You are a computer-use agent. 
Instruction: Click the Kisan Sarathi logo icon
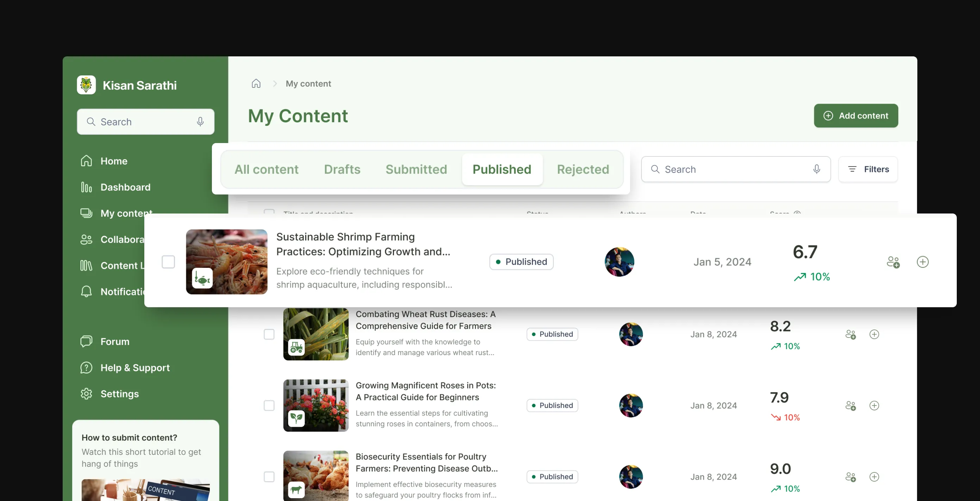pyautogui.click(x=86, y=85)
